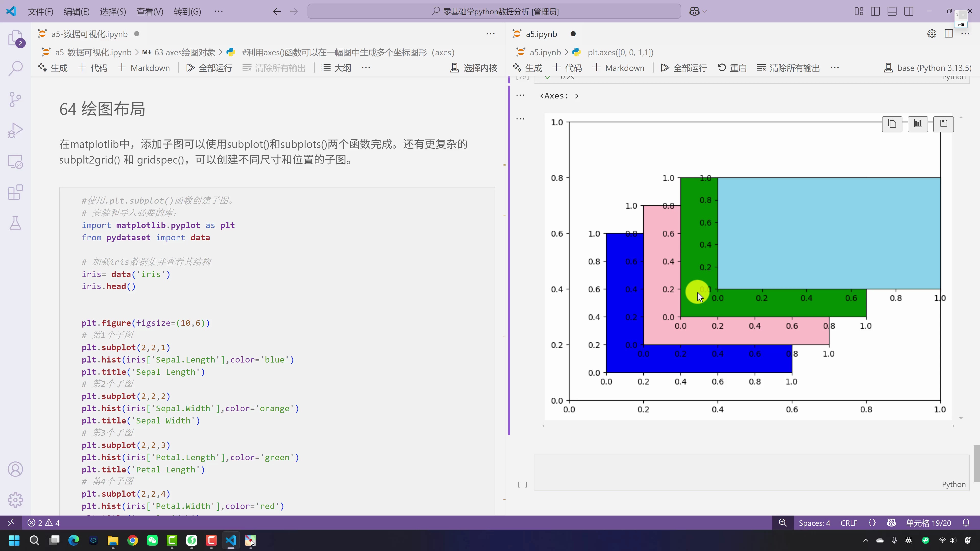Change indentation via Spaces: 4
This screenshot has width=980, height=551.
pos(815,523)
